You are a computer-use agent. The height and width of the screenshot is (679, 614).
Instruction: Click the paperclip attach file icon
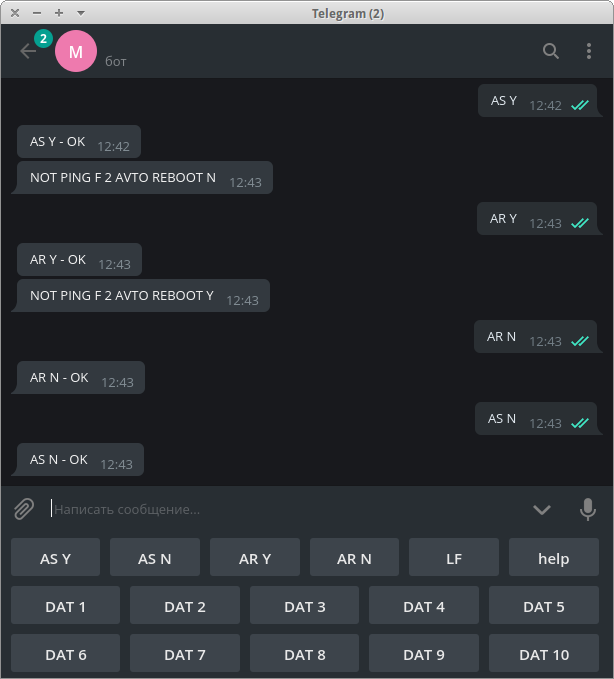point(24,509)
